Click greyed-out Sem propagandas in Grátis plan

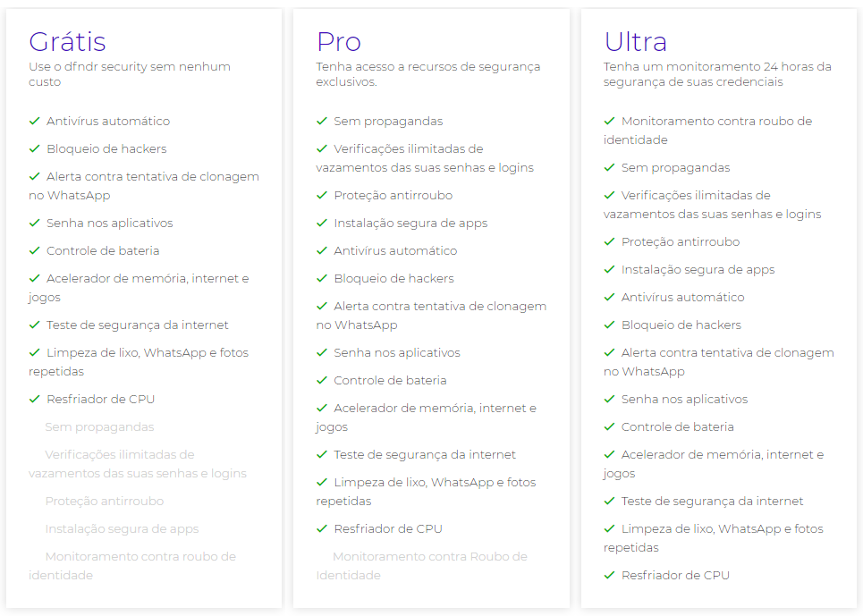pyautogui.click(x=99, y=426)
